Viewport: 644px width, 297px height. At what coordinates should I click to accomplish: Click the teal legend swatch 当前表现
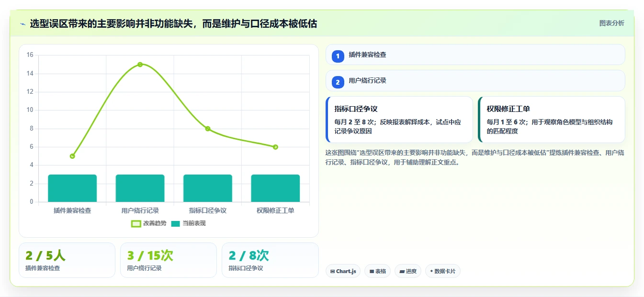pos(176,223)
